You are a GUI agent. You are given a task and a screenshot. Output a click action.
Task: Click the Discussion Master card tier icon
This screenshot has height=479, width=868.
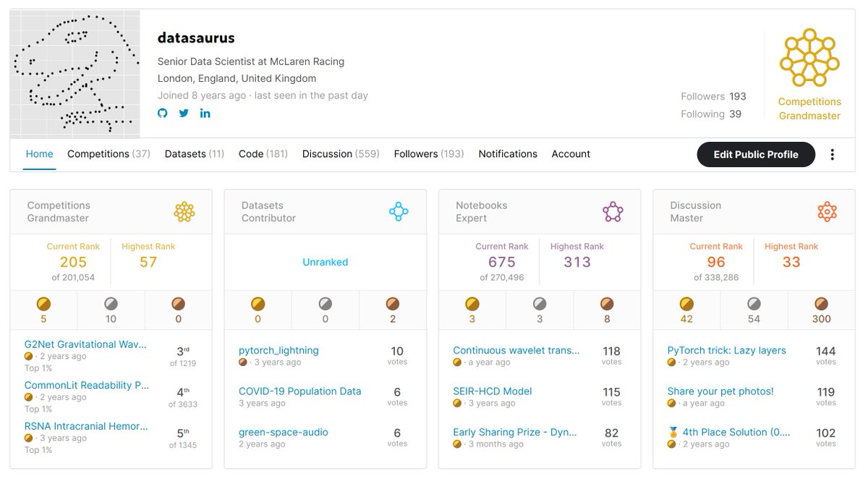click(827, 212)
